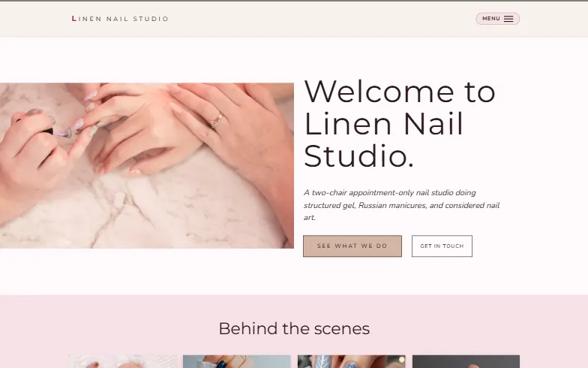Click the See What We Do button
Image resolution: width=588 pixels, height=368 pixels.
tap(352, 246)
